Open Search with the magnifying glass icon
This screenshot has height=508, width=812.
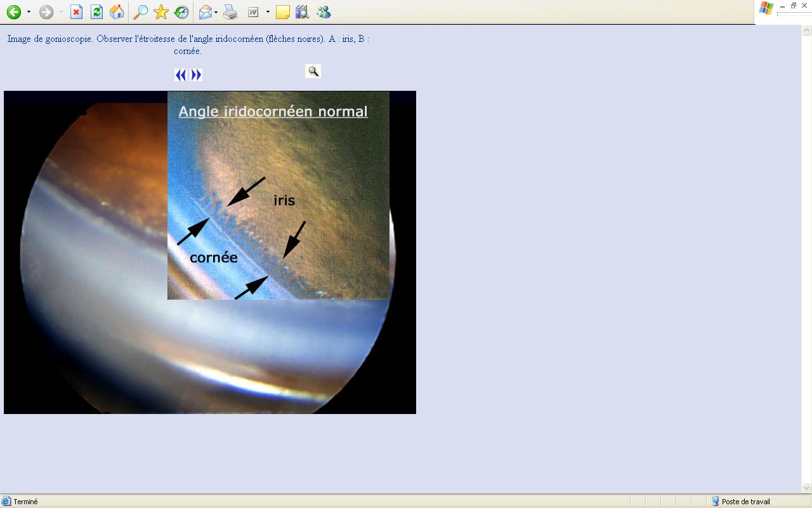pos(141,12)
